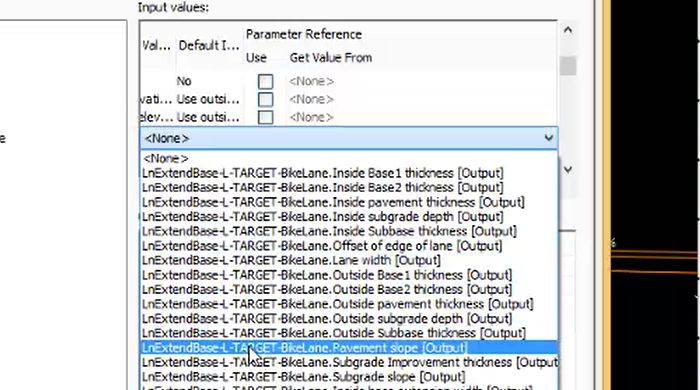Viewport: 700px width, 390px height.
Task: Choose Subgrade slope [Output] option
Action: pos(349,377)
